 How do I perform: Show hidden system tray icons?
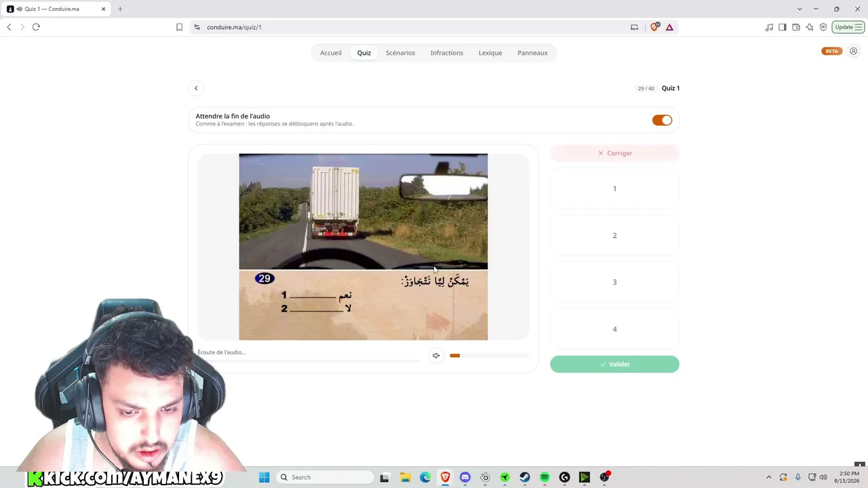[x=768, y=477]
